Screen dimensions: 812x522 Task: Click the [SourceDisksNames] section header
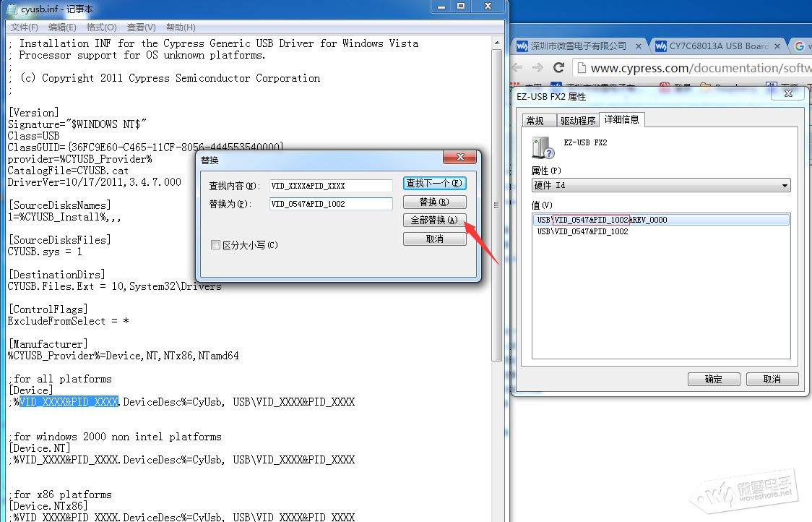(x=59, y=205)
